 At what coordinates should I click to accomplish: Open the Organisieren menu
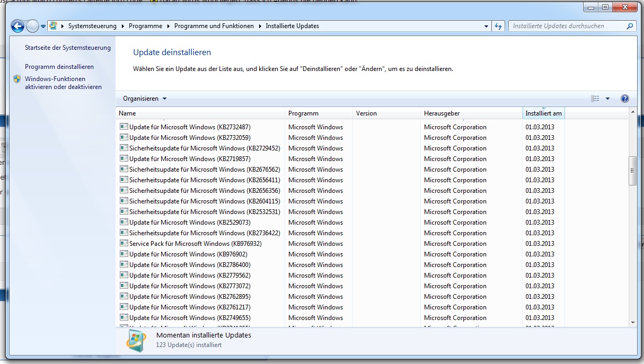[145, 99]
